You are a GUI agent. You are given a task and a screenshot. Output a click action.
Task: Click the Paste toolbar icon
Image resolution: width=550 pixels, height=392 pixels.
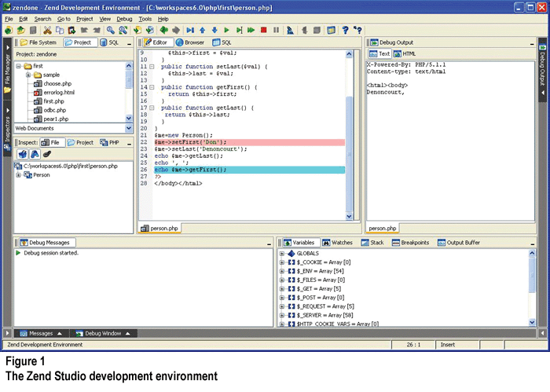point(71,30)
